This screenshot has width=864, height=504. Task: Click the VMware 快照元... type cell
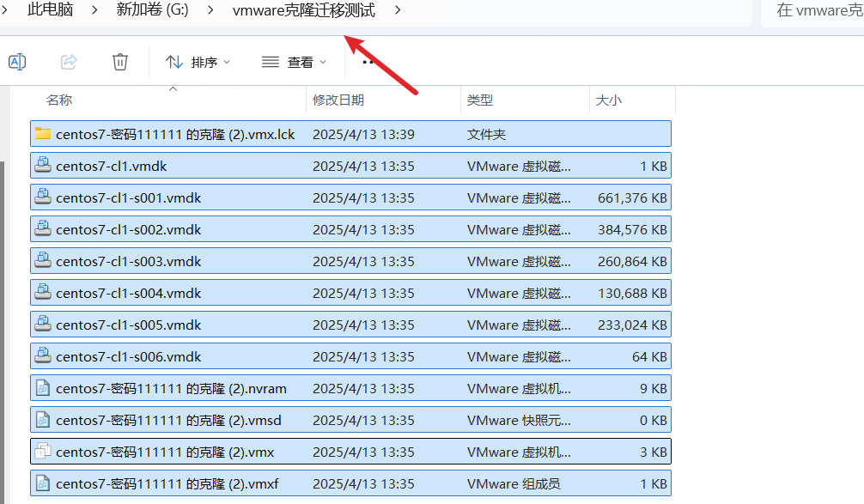tap(519, 420)
